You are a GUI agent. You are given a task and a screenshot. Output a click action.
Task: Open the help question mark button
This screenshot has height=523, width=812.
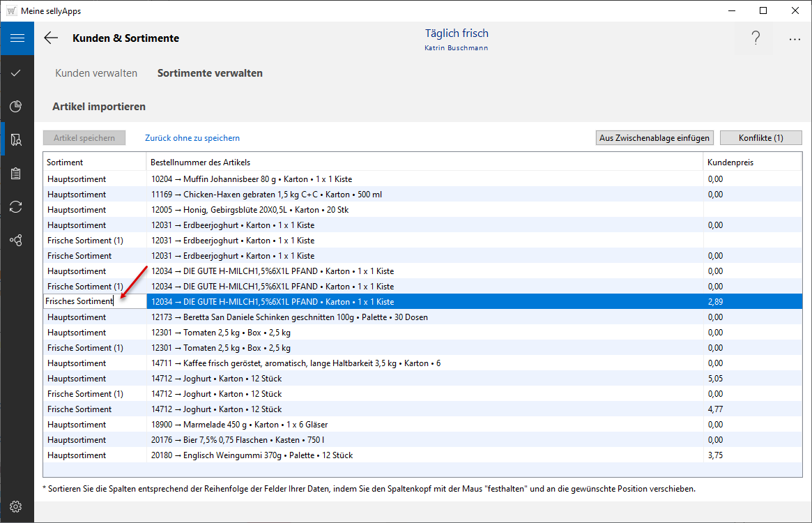756,39
